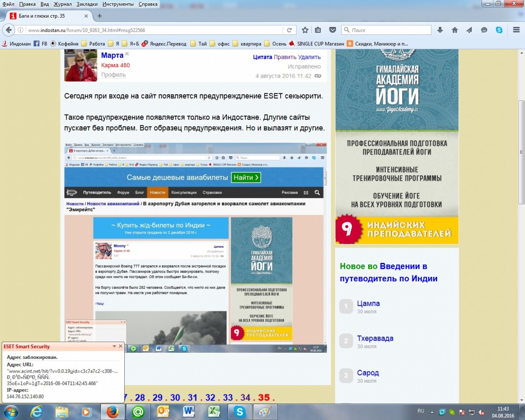The width and height of the screenshot is (525, 420).
Task: Open the "Работа" bookmarks folder
Action: (97, 44)
